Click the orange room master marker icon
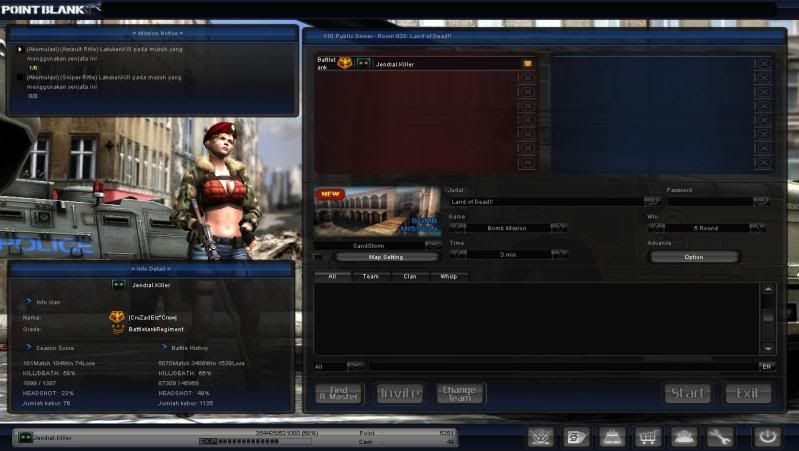The width and height of the screenshot is (799, 451). coord(527,64)
